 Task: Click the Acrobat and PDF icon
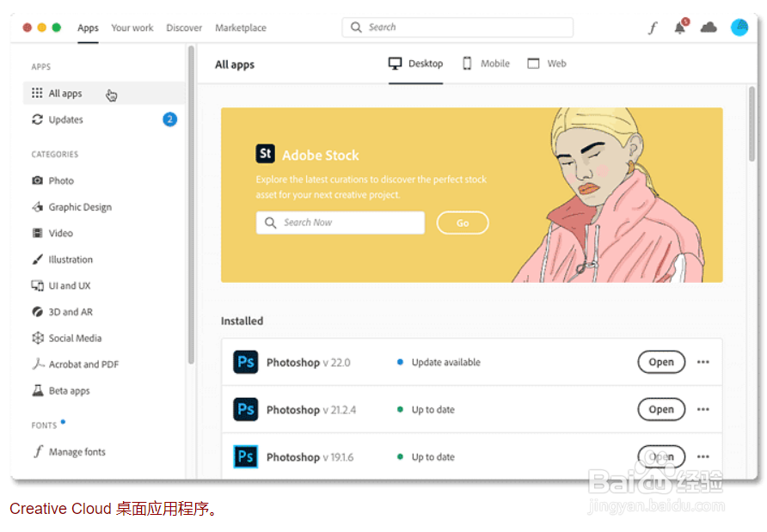tap(38, 364)
